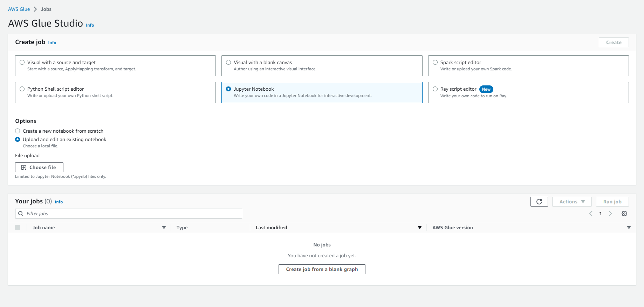The width and height of the screenshot is (644, 307).
Task: Open Info link next to Your jobs
Action: click(x=59, y=202)
